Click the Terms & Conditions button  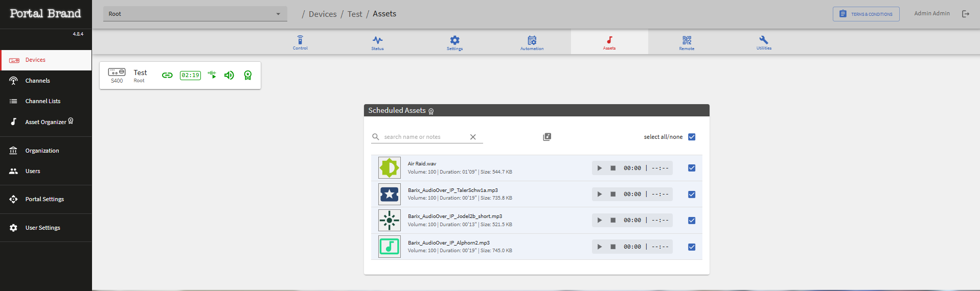(x=866, y=14)
